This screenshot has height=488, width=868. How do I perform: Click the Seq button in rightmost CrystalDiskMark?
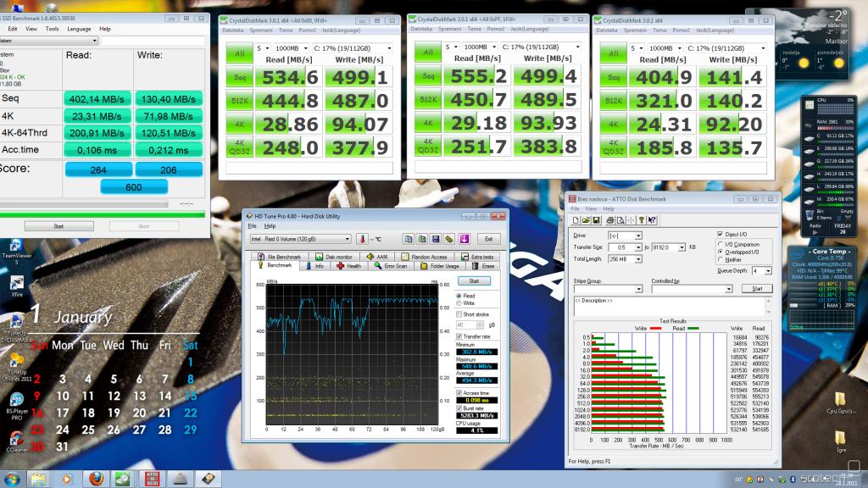pos(614,77)
